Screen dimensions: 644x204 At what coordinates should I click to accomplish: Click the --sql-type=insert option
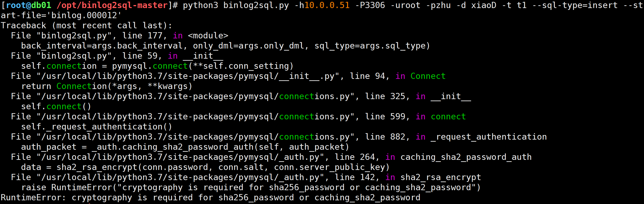[575, 5]
